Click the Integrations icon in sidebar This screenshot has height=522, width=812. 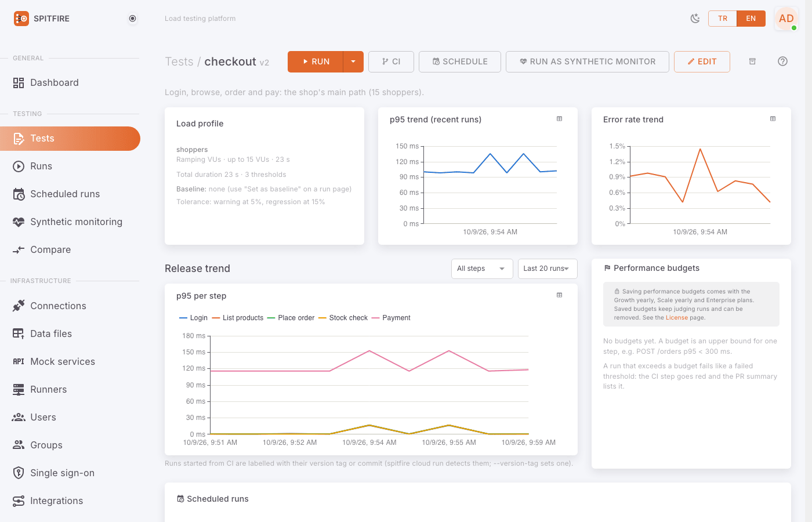click(19, 501)
